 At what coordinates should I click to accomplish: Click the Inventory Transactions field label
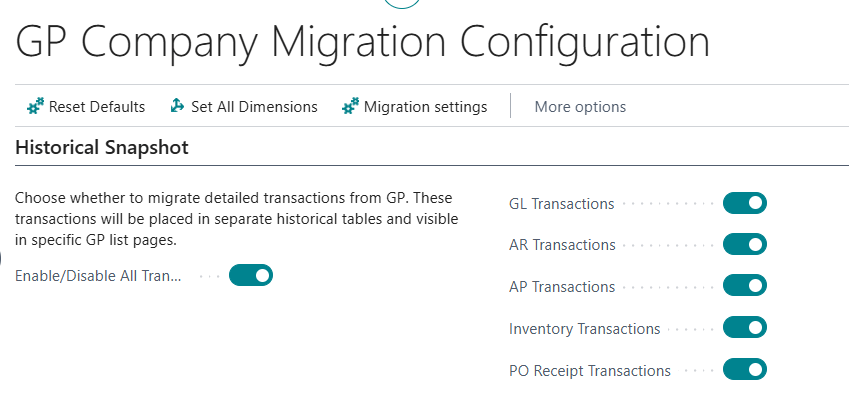pyautogui.click(x=584, y=329)
